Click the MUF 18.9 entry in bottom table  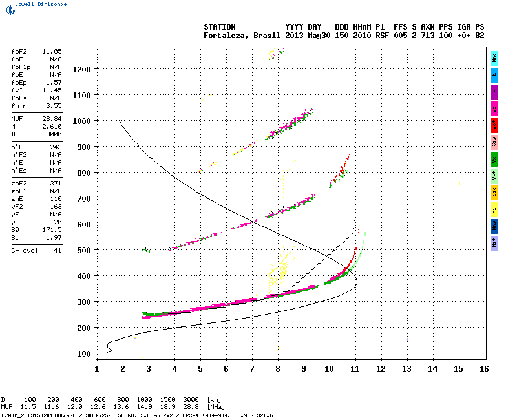click(167, 407)
